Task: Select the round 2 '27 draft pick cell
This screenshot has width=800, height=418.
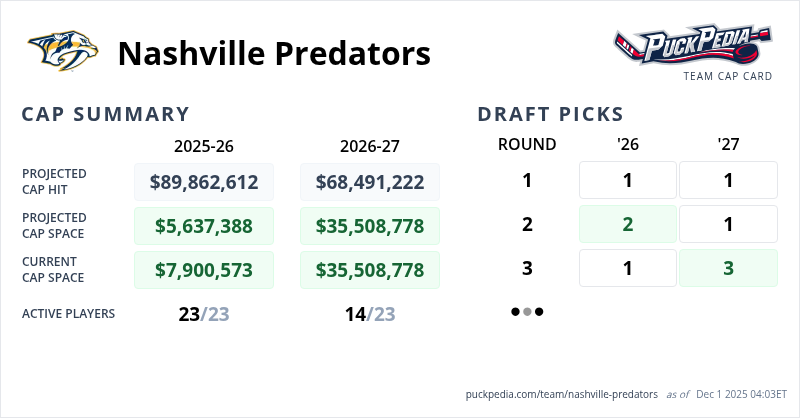Action: [x=728, y=225]
